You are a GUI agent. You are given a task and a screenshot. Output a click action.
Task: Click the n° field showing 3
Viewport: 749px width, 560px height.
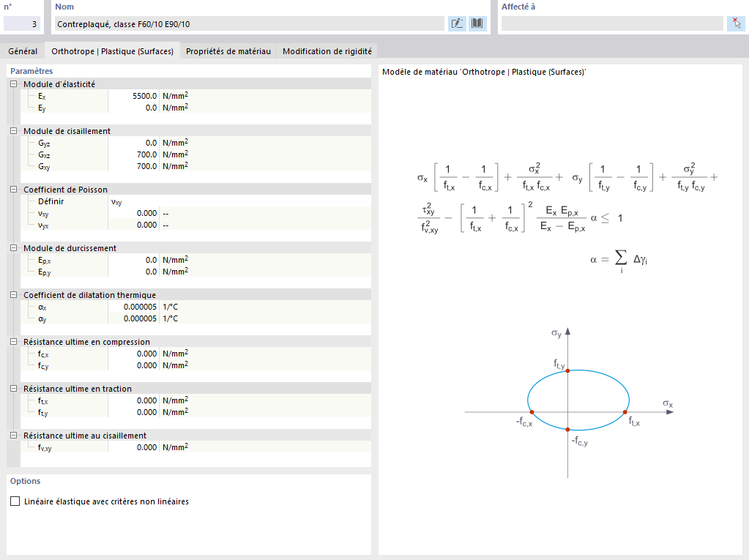(x=22, y=24)
